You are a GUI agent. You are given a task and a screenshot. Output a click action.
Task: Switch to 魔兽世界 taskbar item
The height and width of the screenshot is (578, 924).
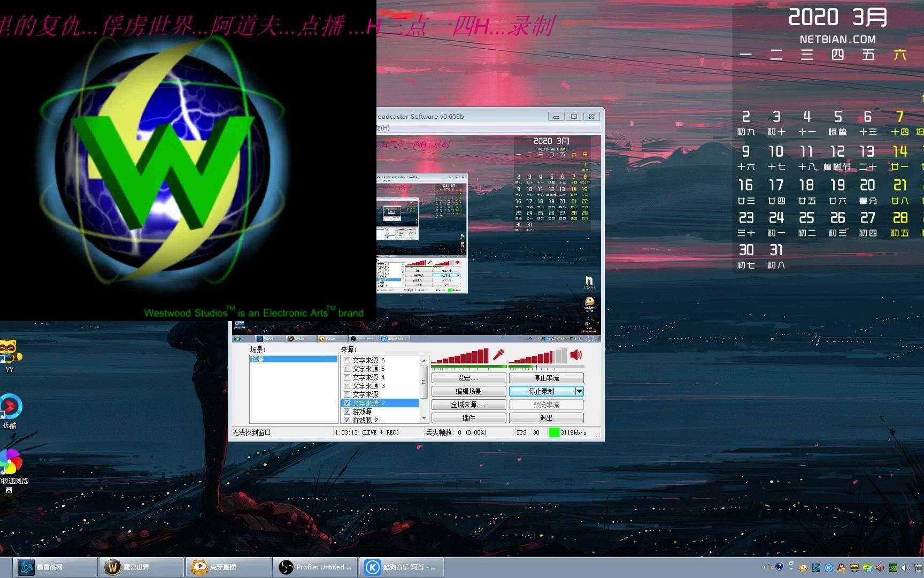(142, 567)
